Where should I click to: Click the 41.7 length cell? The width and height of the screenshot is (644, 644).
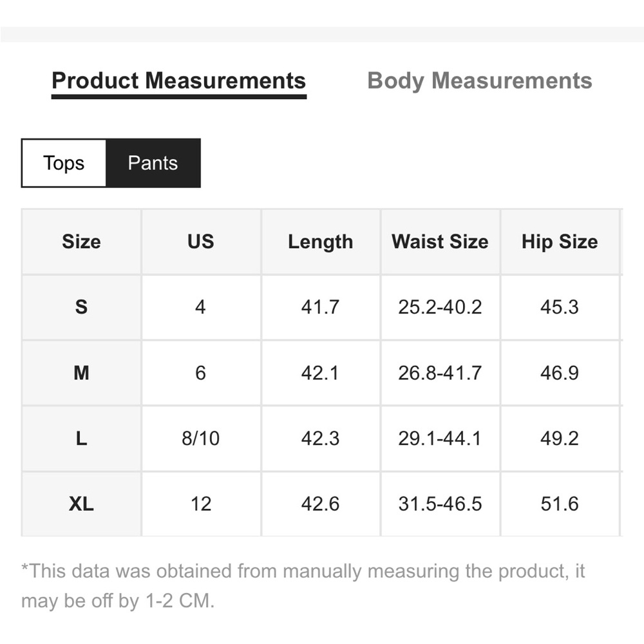(321, 307)
